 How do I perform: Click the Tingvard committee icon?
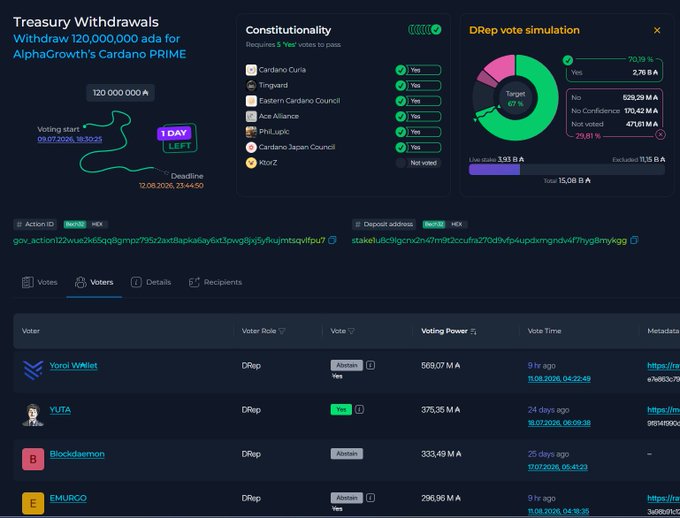pos(251,85)
